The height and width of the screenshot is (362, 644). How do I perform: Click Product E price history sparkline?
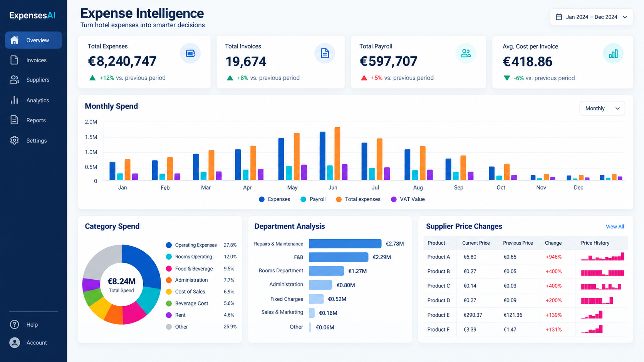pyautogui.click(x=592, y=315)
